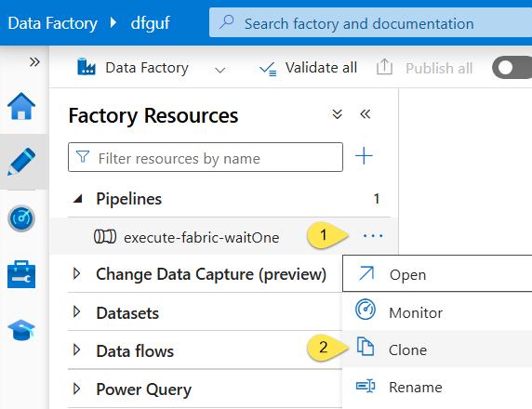Expand the Power Query section
532x409 pixels.
77,389
